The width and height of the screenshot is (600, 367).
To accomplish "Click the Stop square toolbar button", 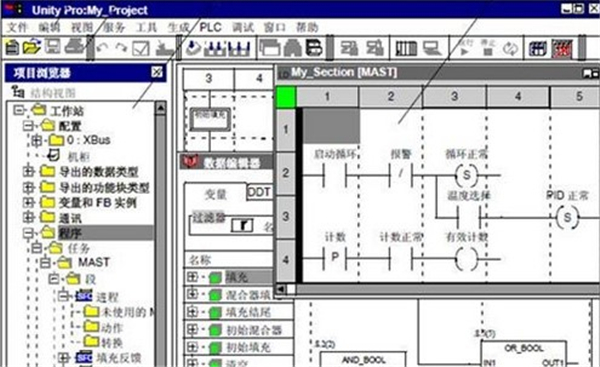I will [x=488, y=48].
